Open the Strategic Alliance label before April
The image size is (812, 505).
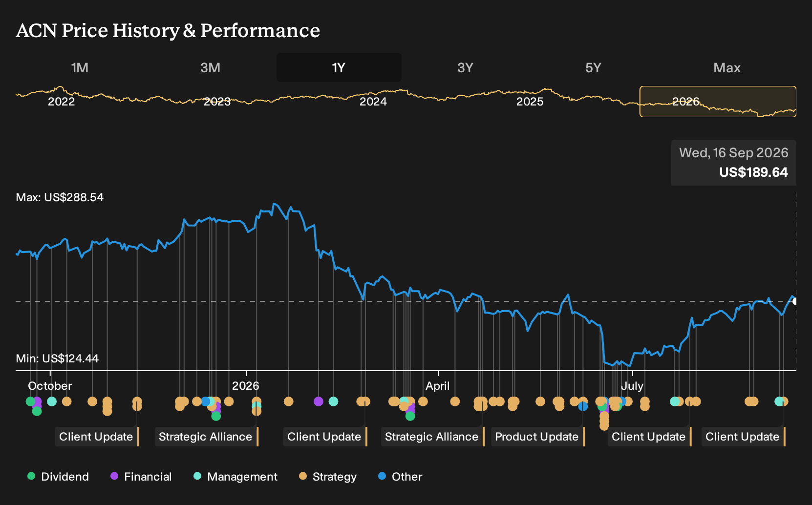point(432,437)
